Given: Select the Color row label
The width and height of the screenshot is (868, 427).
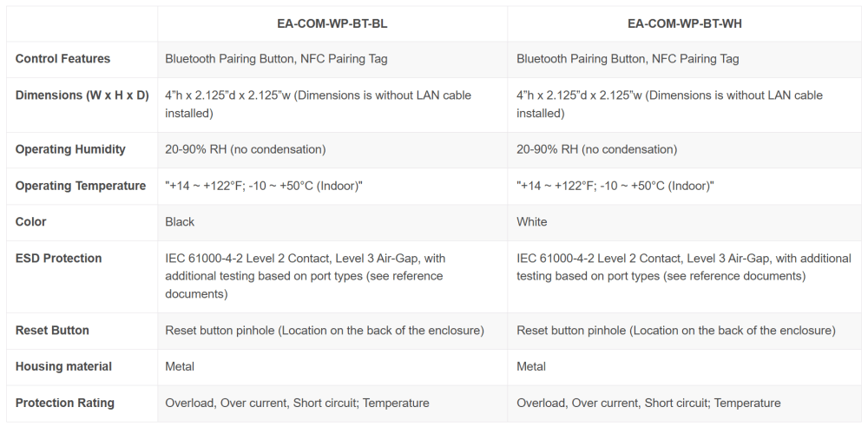Looking at the screenshot, I should 31,222.
